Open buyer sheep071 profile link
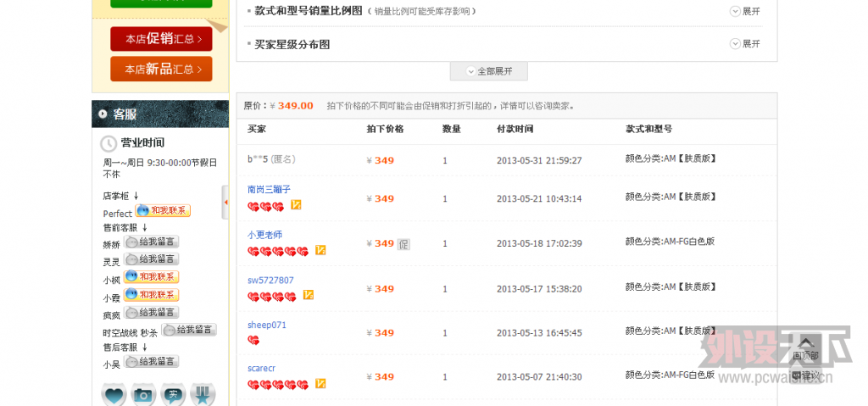868x406 pixels. click(267, 325)
